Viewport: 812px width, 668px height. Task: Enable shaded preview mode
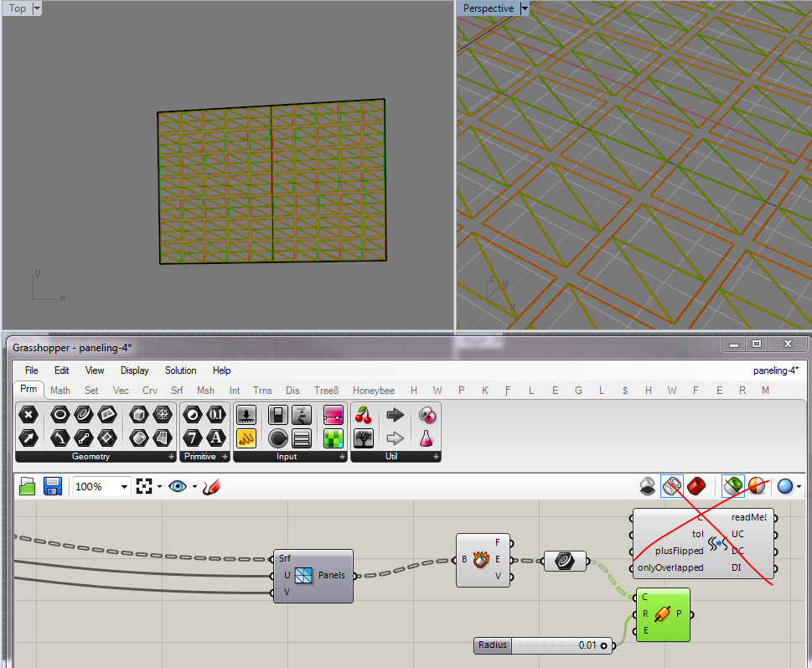(x=696, y=486)
